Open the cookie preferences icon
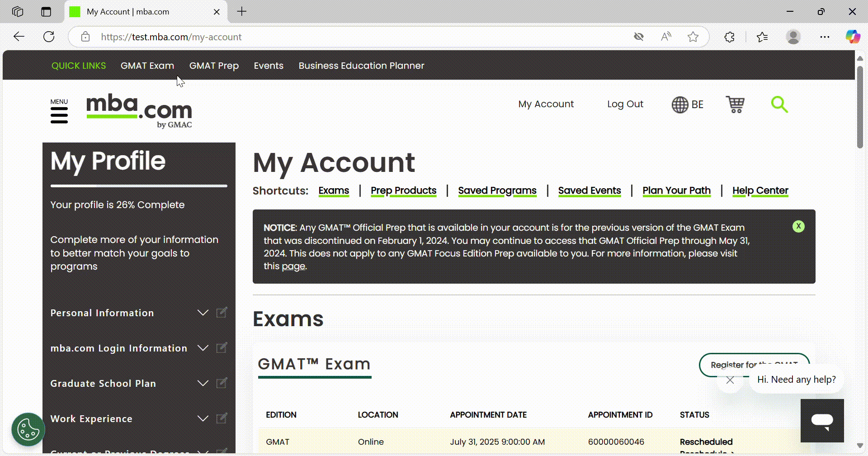 [x=28, y=429]
